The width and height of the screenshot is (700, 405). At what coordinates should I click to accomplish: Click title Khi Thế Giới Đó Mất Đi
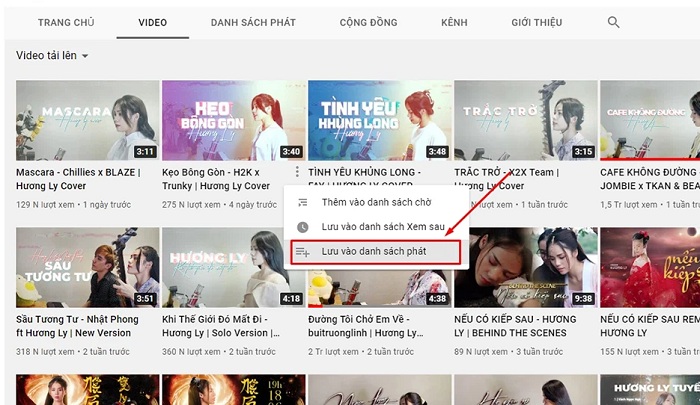(x=221, y=326)
